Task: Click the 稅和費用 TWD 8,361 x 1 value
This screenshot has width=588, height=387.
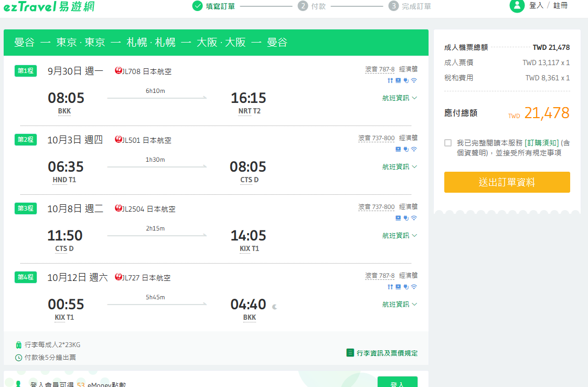Action: coord(548,78)
